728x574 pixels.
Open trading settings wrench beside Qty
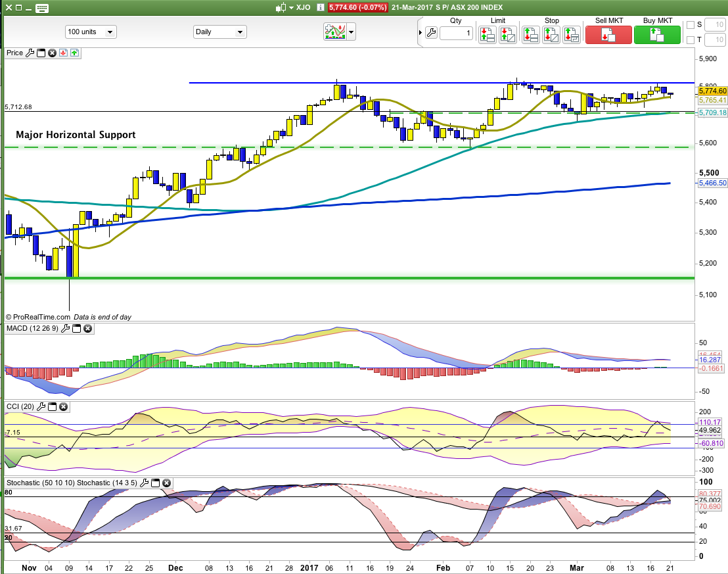431,32
